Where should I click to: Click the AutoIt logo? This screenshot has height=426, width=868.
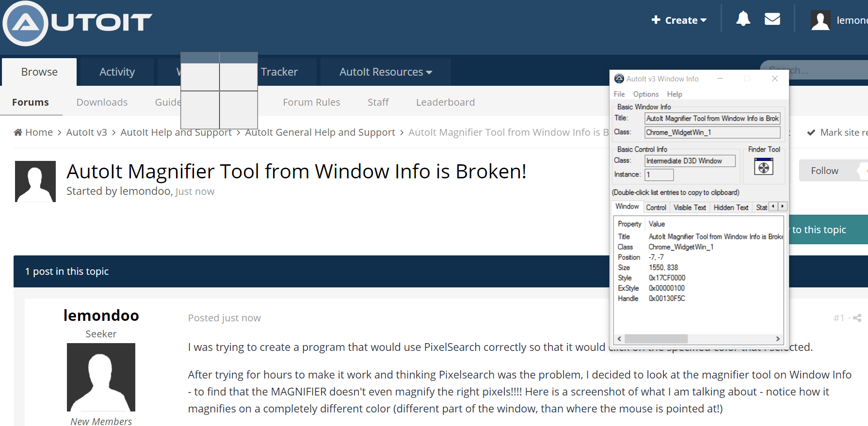click(x=78, y=23)
